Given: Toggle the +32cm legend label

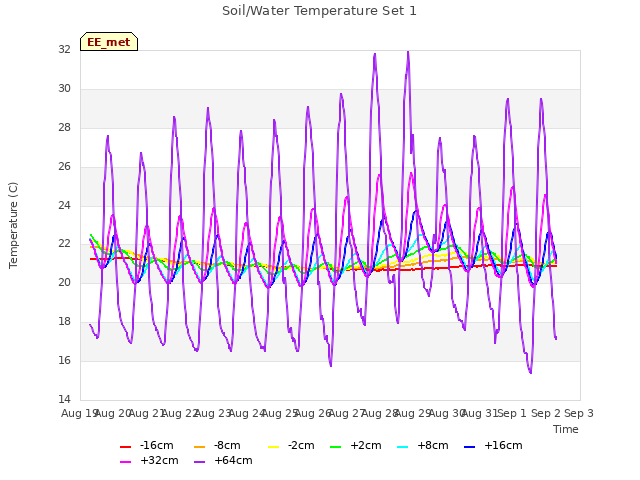Looking at the screenshot, I should coord(159,460).
